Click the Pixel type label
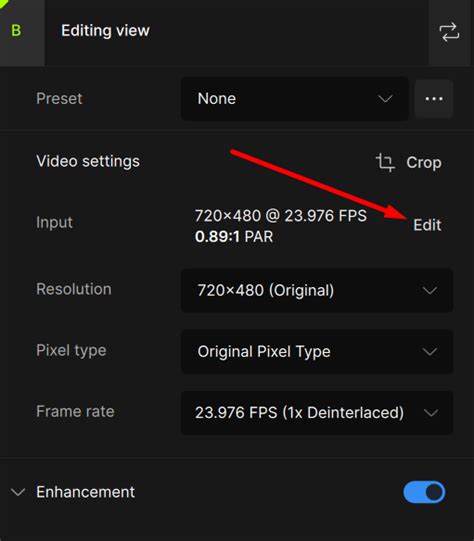Image resolution: width=474 pixels, height=541 pixels. 71,351
